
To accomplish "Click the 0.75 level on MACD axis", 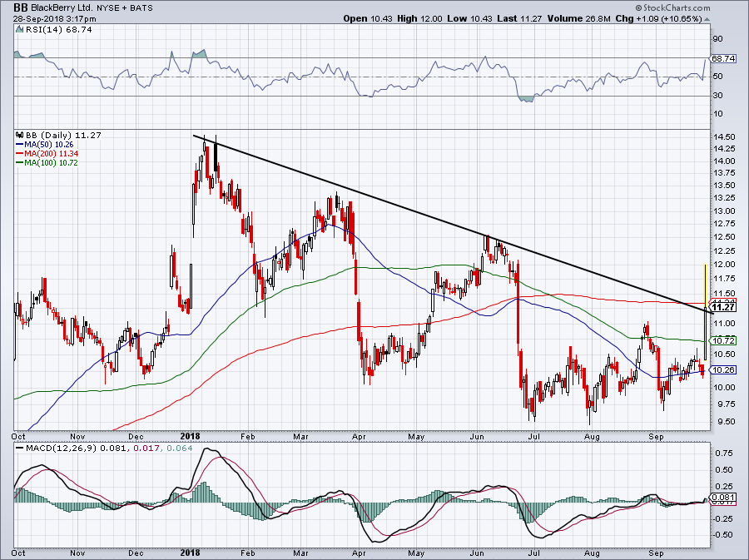I will [723, 453].
